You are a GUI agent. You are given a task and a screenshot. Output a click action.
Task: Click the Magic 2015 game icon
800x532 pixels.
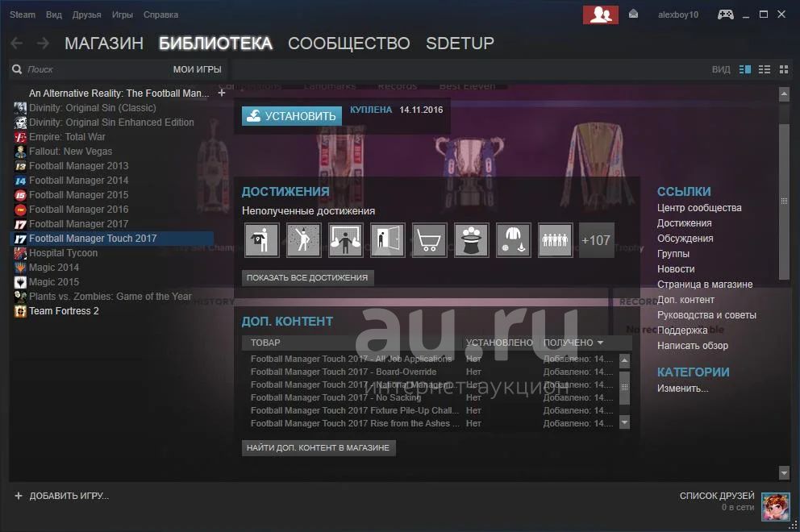[20, 282]
